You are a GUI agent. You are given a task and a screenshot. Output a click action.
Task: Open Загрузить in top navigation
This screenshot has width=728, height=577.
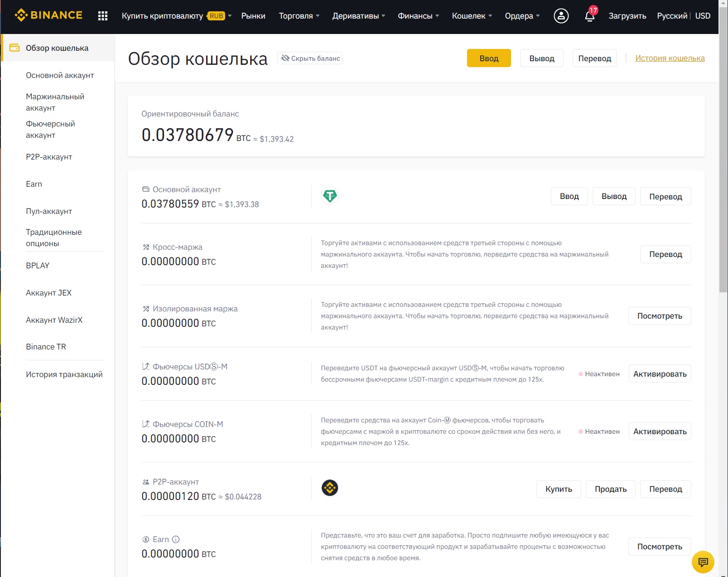point(627,16)
